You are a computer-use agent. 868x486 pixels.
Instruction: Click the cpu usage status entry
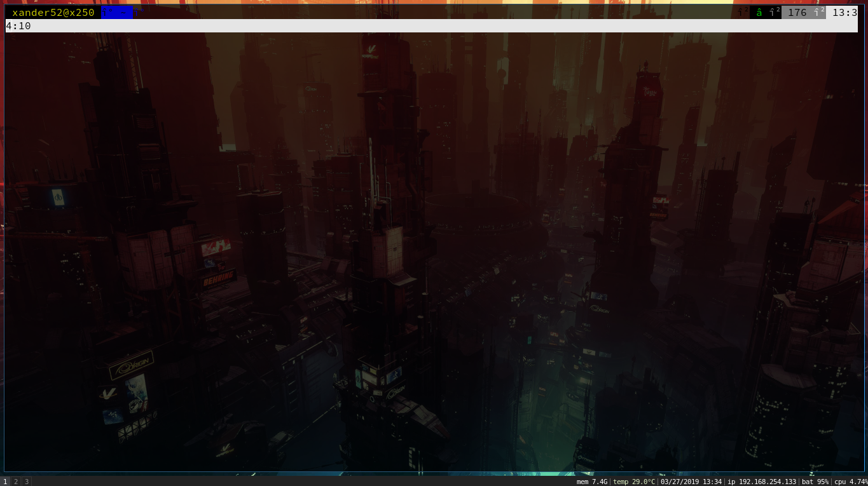[x=851, y=482]
